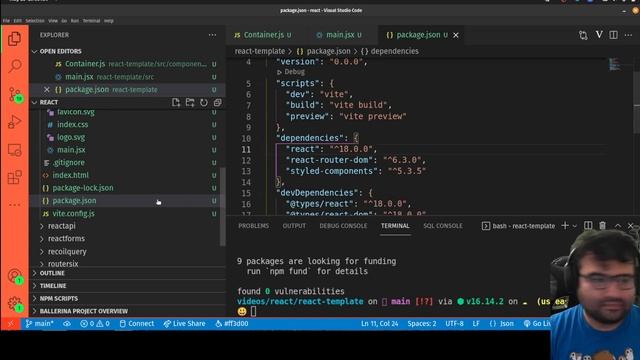Open Explorer views and more actions menu

[212, 35]
